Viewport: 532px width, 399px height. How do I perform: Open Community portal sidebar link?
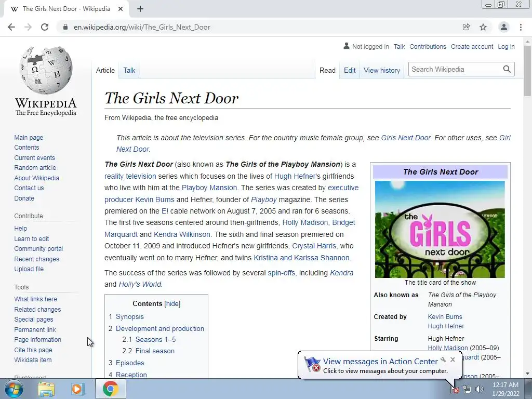pyautogui.click(x=38, y=249)
